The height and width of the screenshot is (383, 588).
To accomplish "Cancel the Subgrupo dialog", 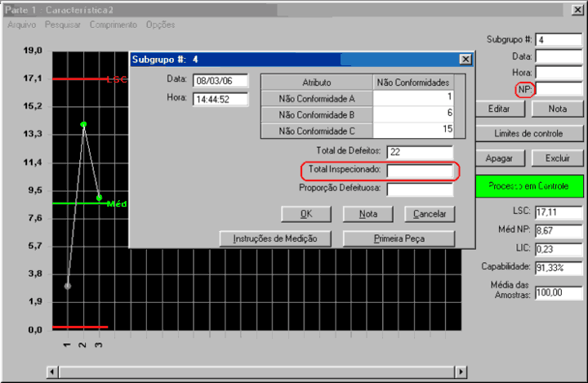I will click(430, 214).
